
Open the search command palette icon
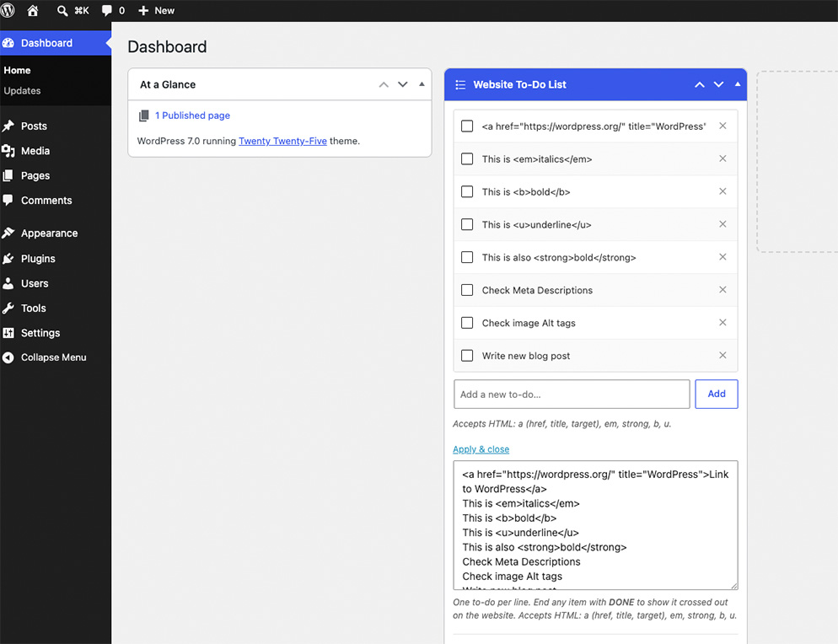pyautogui.click(x=62, y=11)
